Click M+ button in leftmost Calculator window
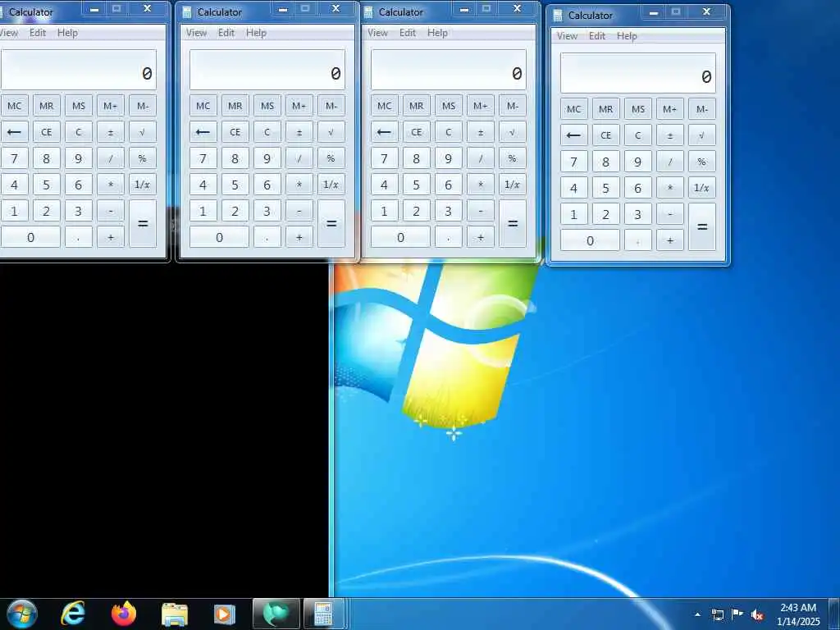 tap(111, 106)
